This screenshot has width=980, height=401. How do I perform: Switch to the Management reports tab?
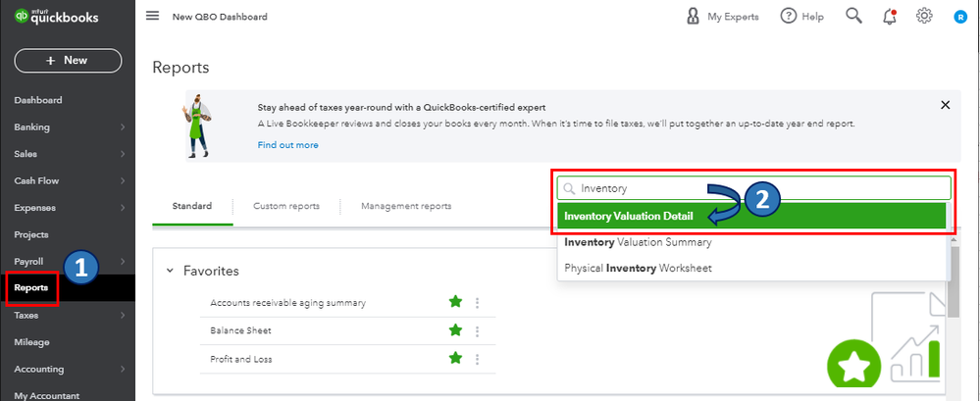pyautogui.click(x=406, y=207)
